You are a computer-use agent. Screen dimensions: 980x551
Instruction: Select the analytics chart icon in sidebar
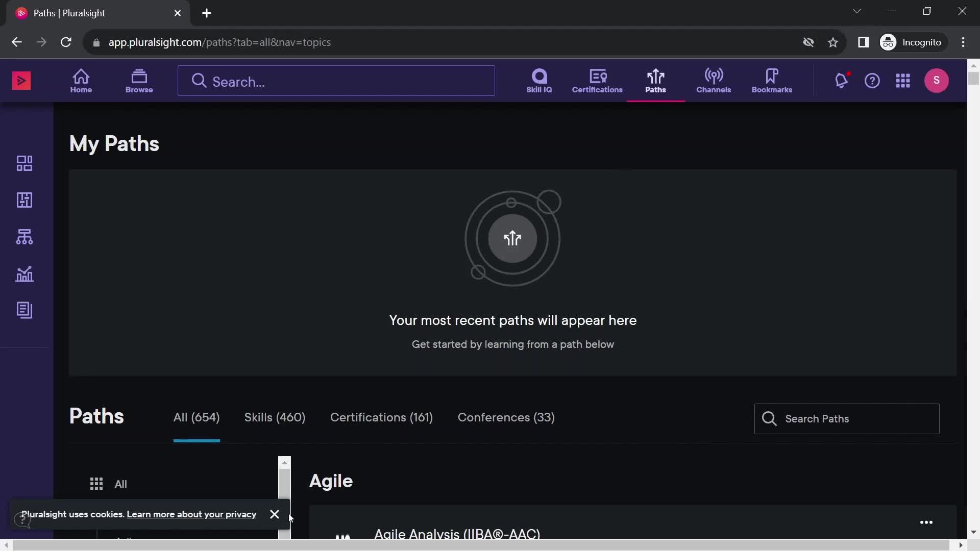[x=24, y=273]
